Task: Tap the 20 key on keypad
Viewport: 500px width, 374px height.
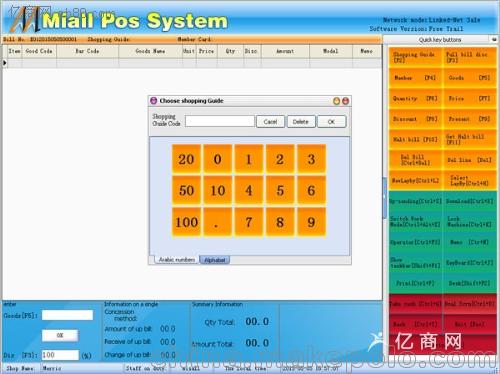Action: pos(186,159)
